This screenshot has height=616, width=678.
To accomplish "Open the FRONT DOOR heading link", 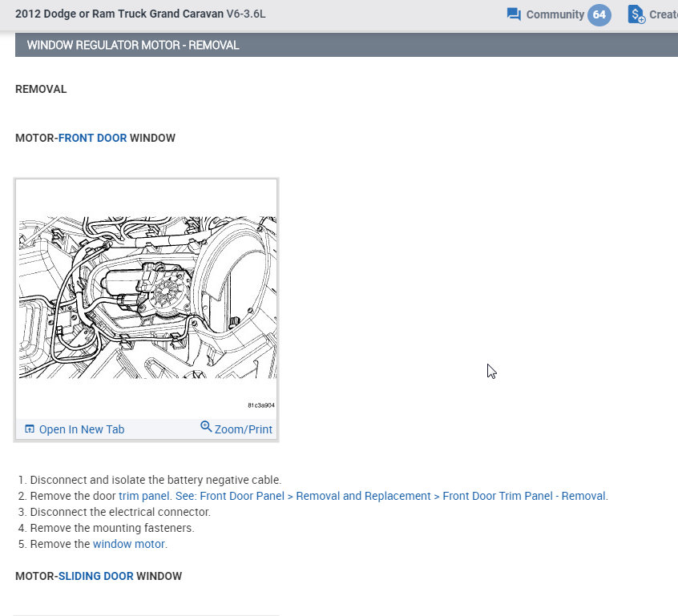I will [92, 138].
